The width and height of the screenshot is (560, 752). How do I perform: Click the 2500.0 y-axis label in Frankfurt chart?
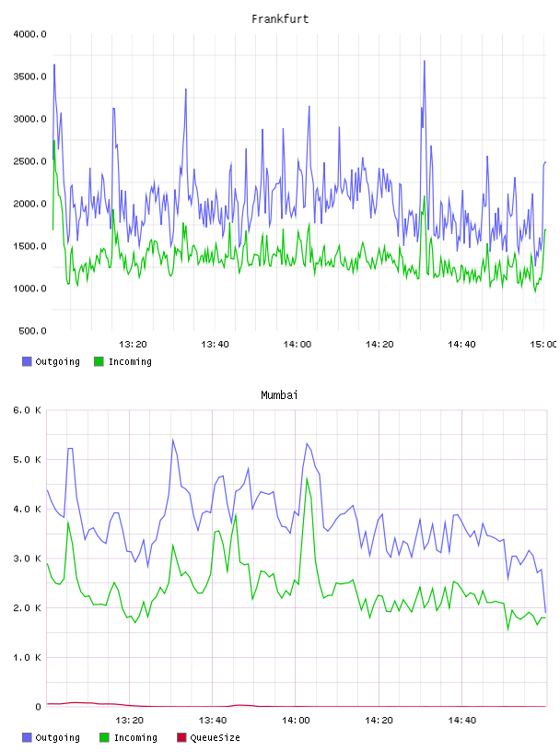[29, 161]
